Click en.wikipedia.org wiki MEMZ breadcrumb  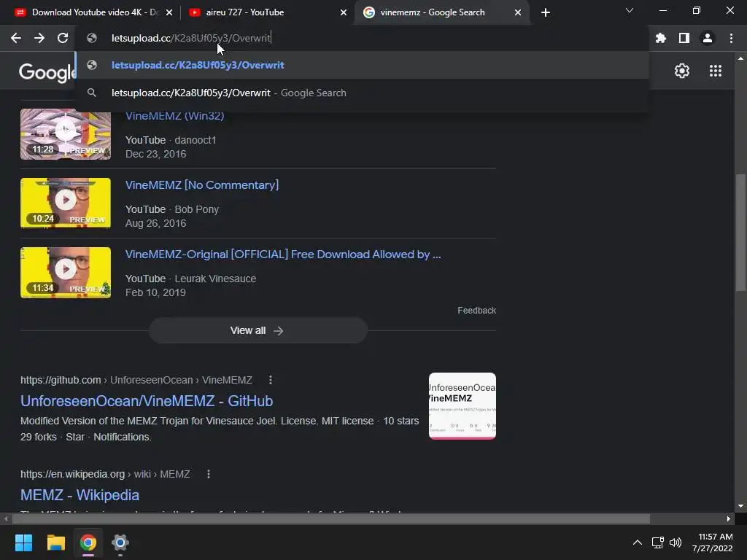105,474
